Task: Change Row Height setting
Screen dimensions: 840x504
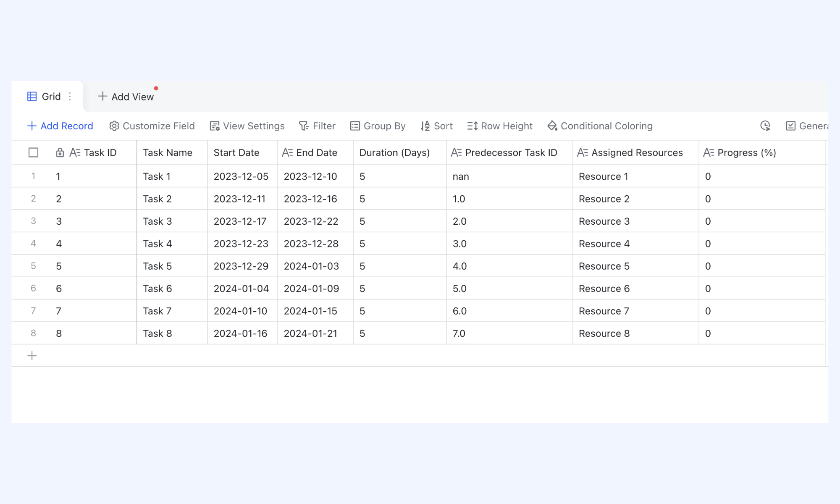Action: (x=500, y=126)
